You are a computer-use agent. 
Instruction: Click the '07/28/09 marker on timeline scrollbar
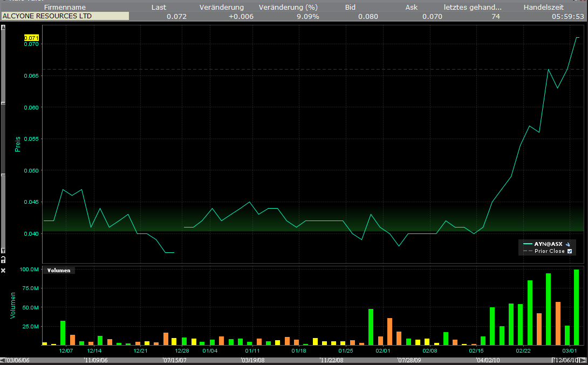pyautogui.click(x=408, y=360)
